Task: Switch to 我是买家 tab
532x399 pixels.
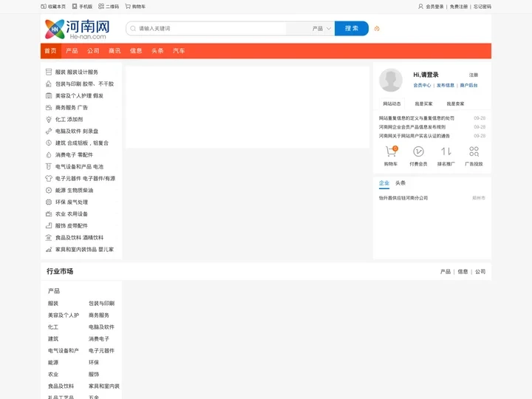Action: (x=424, y=104)
